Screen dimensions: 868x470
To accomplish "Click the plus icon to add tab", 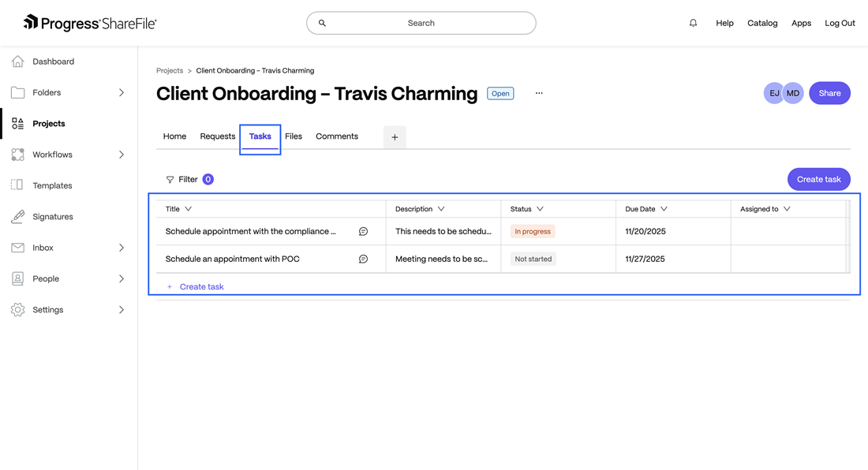I will (x=395, y=137).
